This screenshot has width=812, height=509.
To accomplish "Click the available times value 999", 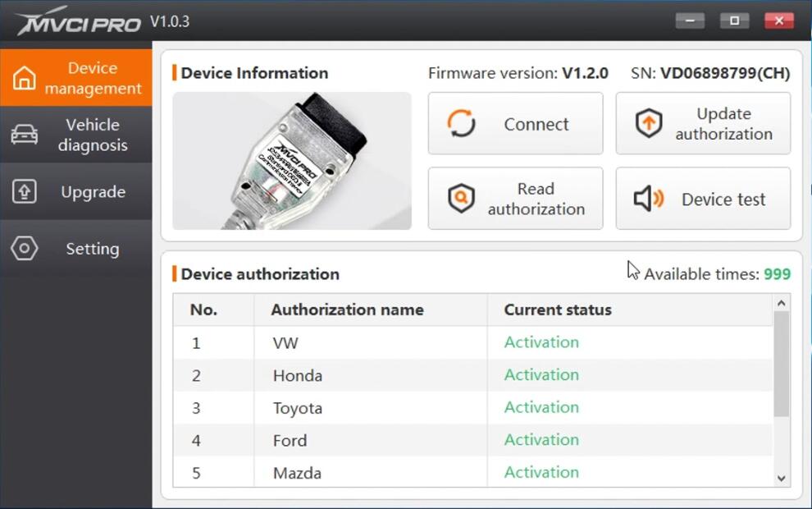I will [778, 274].
